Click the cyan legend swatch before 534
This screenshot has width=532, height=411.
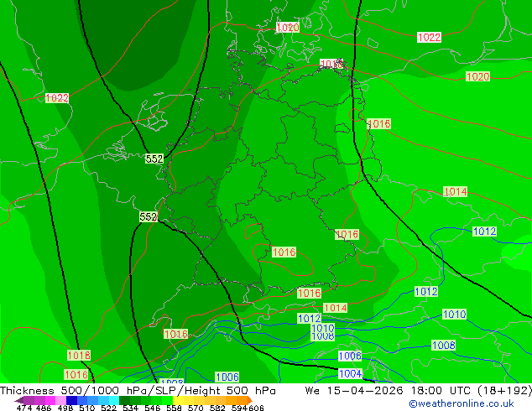pos(114,400)
